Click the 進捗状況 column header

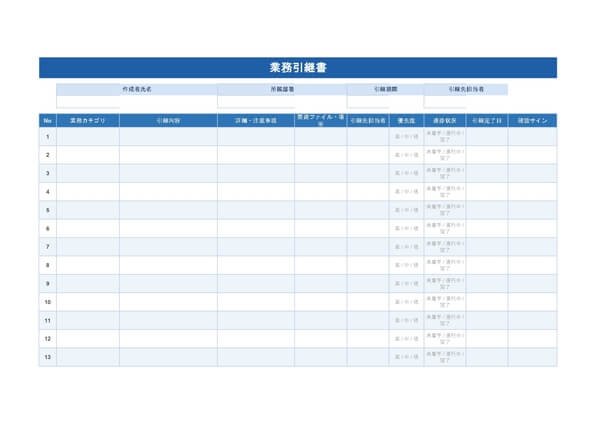click(444, 120)
